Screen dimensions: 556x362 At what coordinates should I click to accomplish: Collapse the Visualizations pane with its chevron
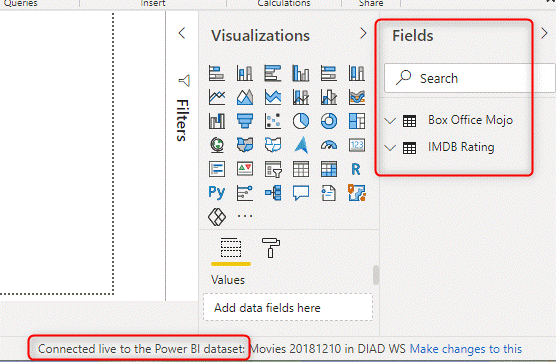(363, 33)
